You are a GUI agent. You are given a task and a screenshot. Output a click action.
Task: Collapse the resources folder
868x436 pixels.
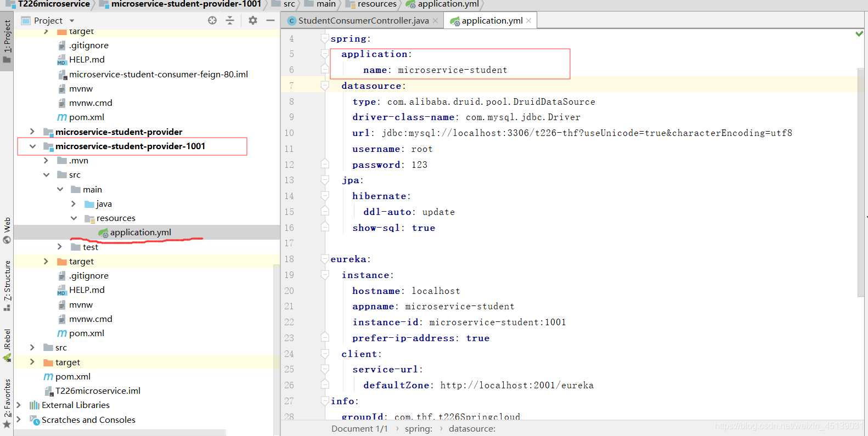[x=74, y=218]
